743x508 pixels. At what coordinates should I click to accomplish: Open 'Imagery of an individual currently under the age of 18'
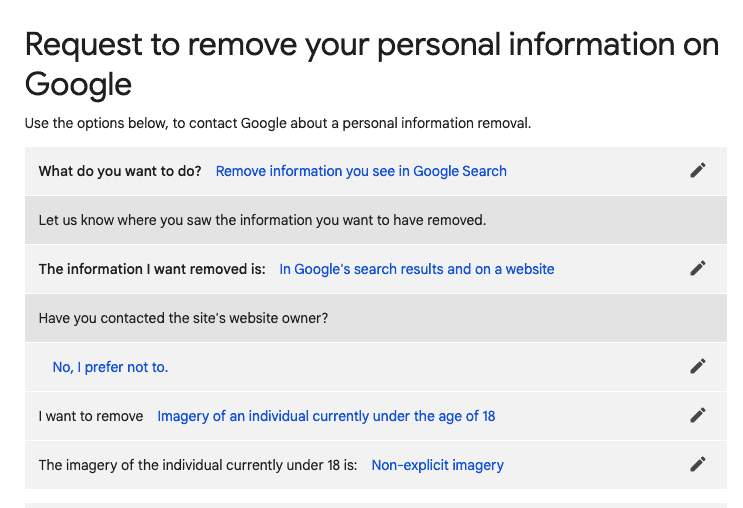326,416
